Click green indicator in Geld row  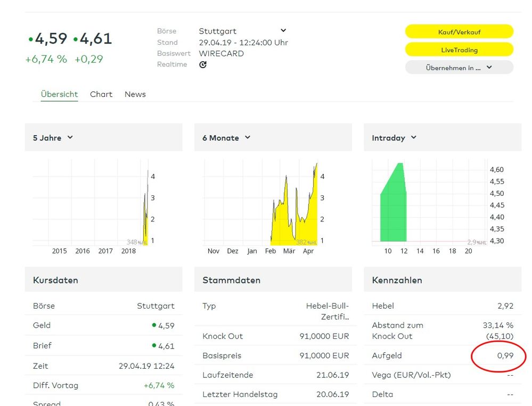click(154, 325)
